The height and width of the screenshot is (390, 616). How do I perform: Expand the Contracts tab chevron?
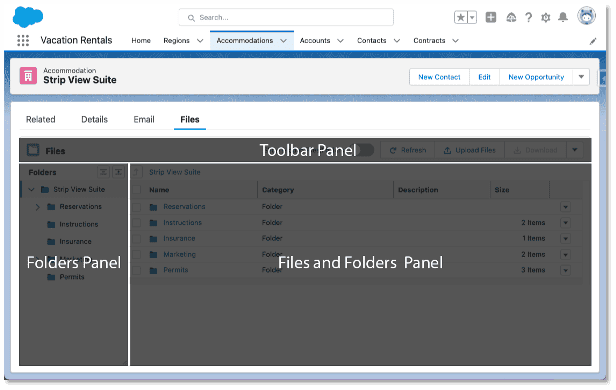pyautogui.click(x=455, y=41)
